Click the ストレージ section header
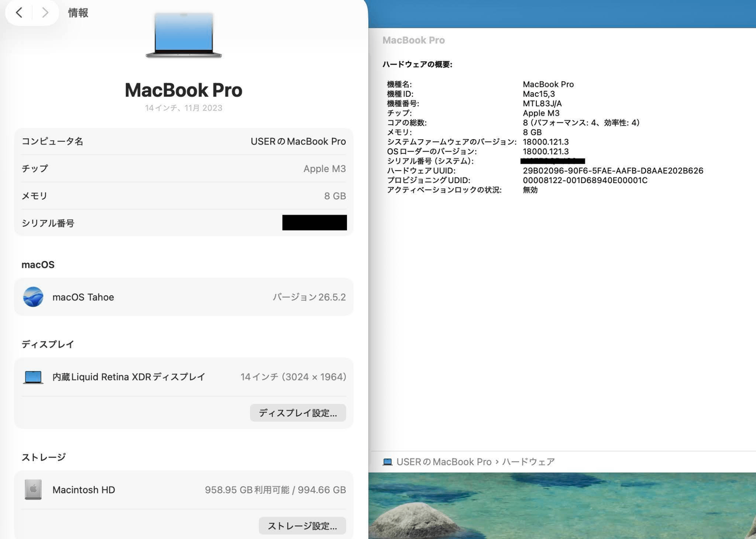 point(43,457)
